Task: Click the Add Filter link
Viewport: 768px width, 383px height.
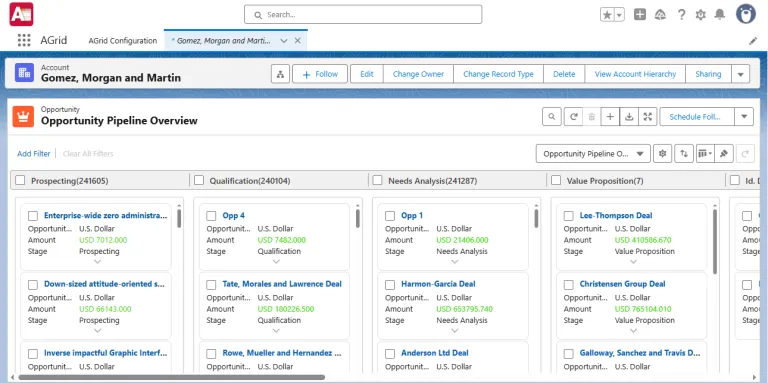Action: coord(34,154)
